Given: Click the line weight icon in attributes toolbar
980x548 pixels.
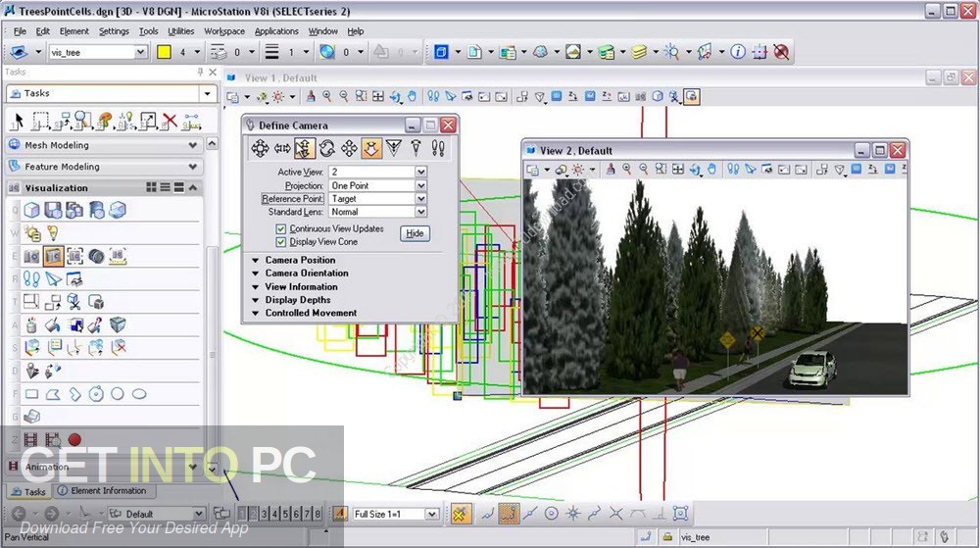Looking at the screenshot, I should tap(271, 52).
